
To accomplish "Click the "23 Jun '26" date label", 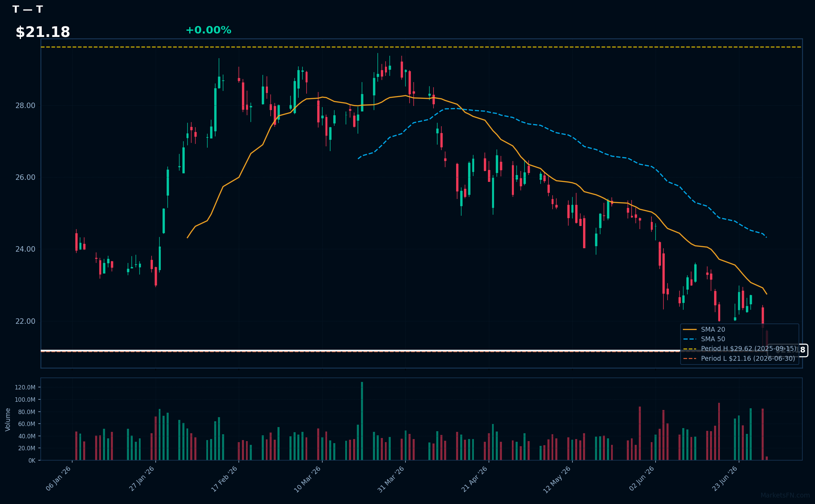I will click(x=725, y=479).
